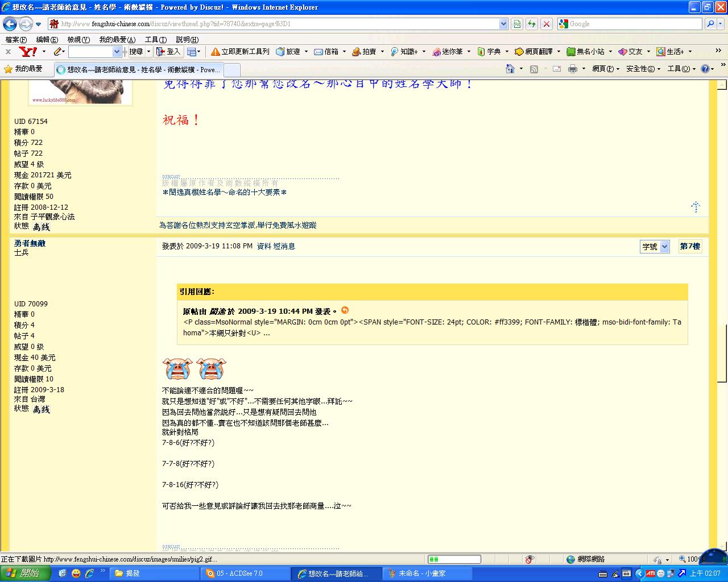Expand the 網頁 command bar menu
The width and height of the screenshot is (728, 582).
click(606, 69)
